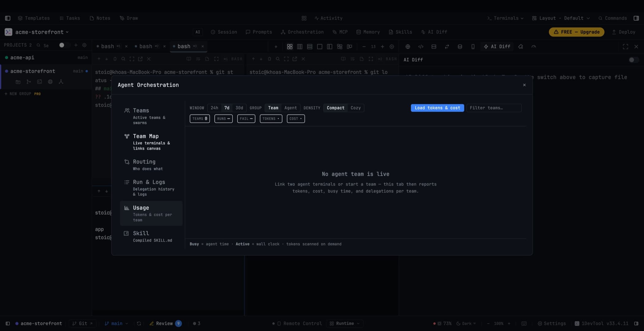
Task: Open Review in the status bar
Action: click(165, 323)
